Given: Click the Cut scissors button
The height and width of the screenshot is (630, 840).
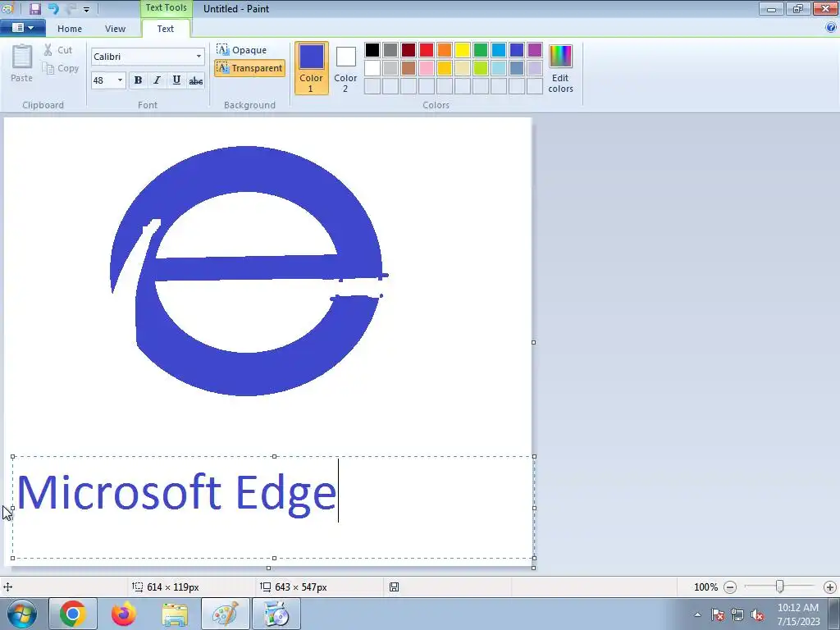Looking at the screenshot, I should 57,50.
